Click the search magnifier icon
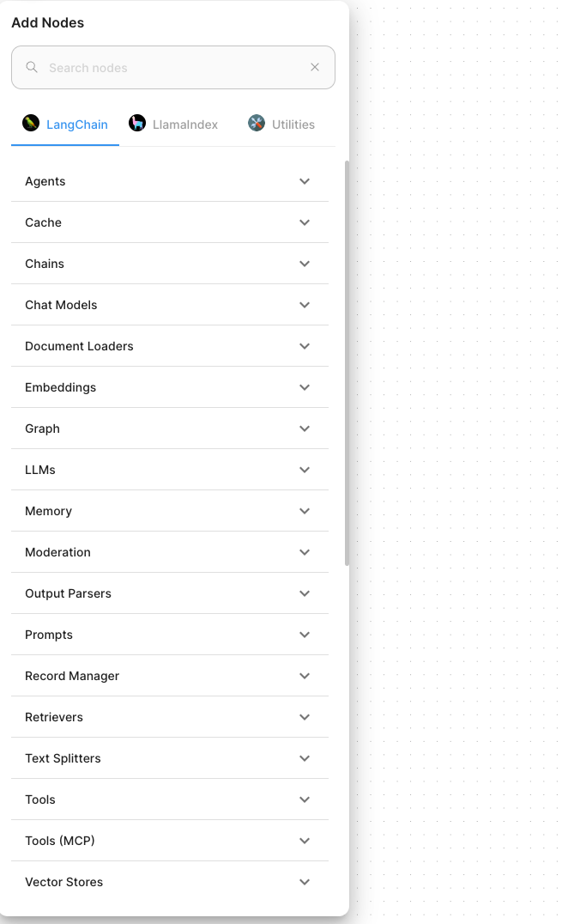 (32, 67)
